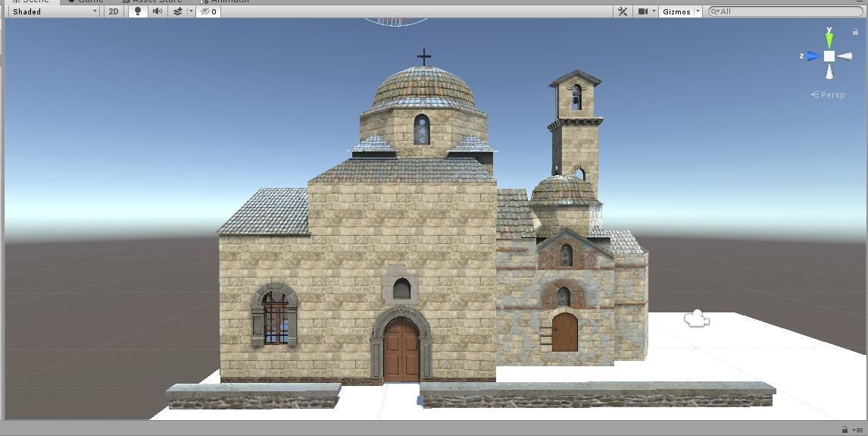Switch projection via the Persp label
868x436 pixels.
click(828, 95)
